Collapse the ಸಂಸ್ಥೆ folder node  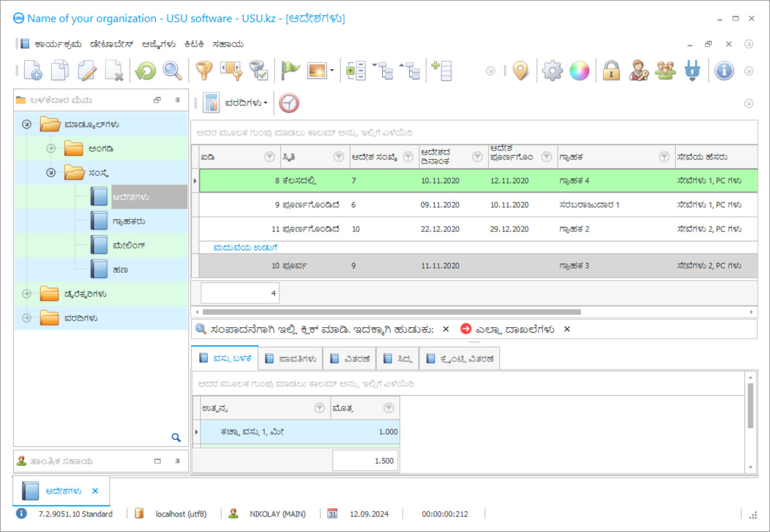pyautogui.click(x=51, y=173)
